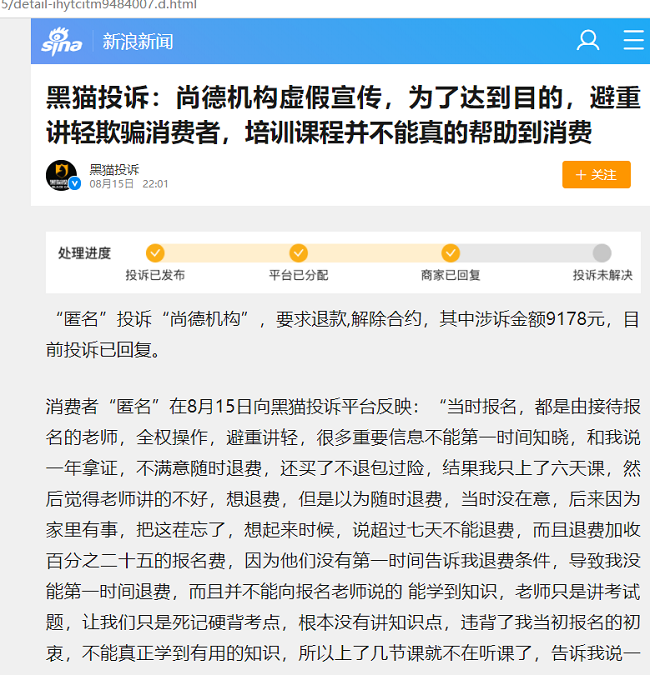Click the 处理进度 label

click(84, 253)
